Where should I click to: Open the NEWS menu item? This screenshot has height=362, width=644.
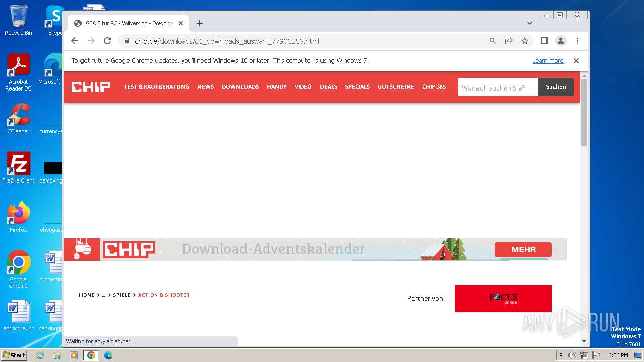205,87
